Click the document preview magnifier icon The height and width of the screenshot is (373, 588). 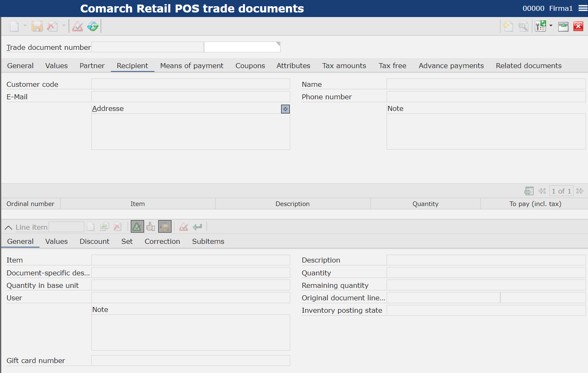pyautogui.click(x=523, y=27)
